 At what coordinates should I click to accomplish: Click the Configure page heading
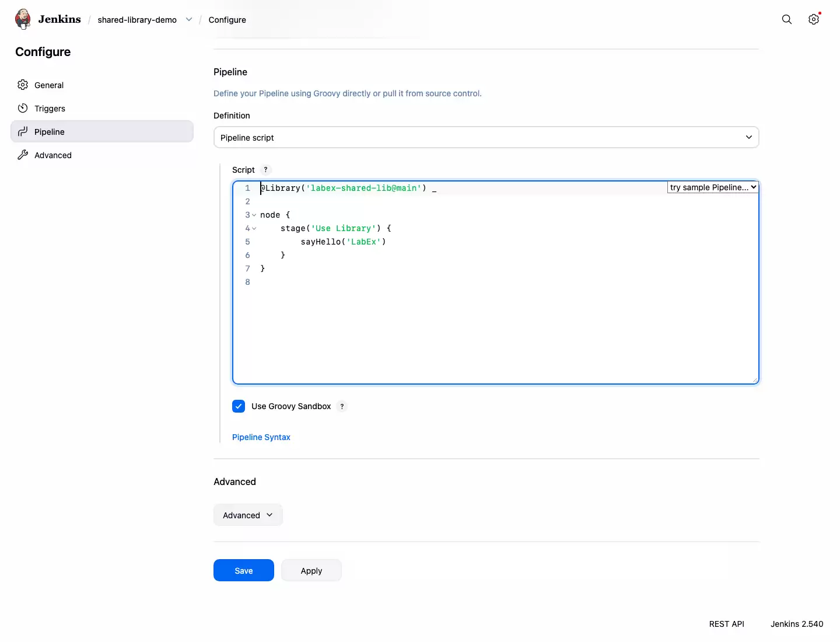click(x=43, y=52)
